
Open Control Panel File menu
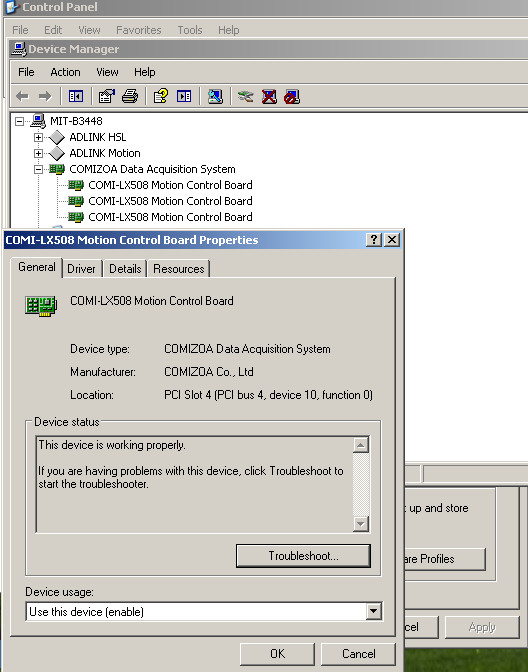[20, 30]
